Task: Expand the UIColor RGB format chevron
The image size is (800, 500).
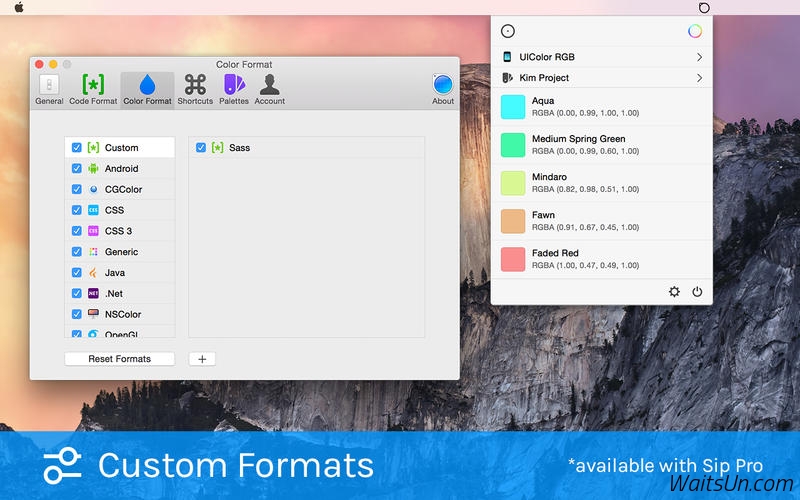Action: (x=699, y=57)
